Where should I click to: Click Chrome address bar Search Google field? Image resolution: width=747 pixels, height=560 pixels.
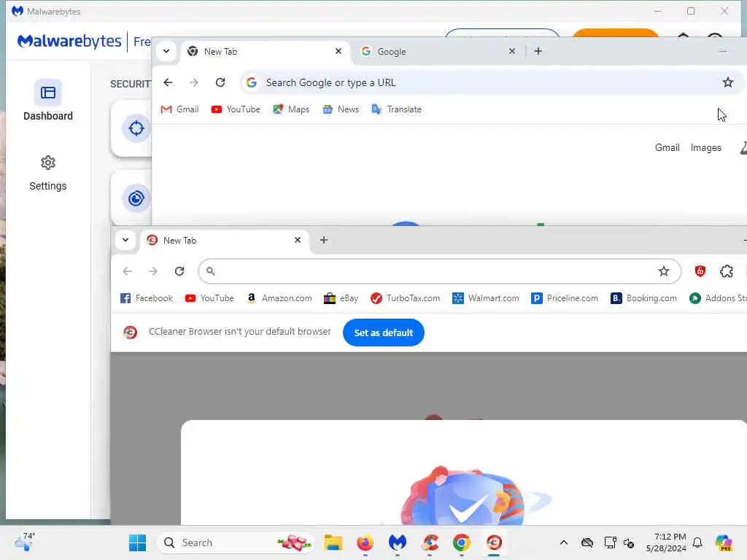pyautogui.click(x=491, y=82)
